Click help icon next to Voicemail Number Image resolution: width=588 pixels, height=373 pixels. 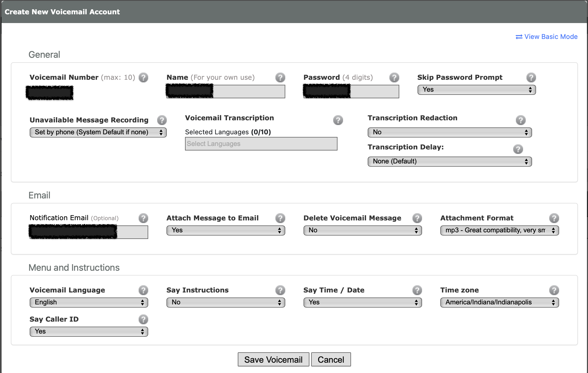coord(143,78)
